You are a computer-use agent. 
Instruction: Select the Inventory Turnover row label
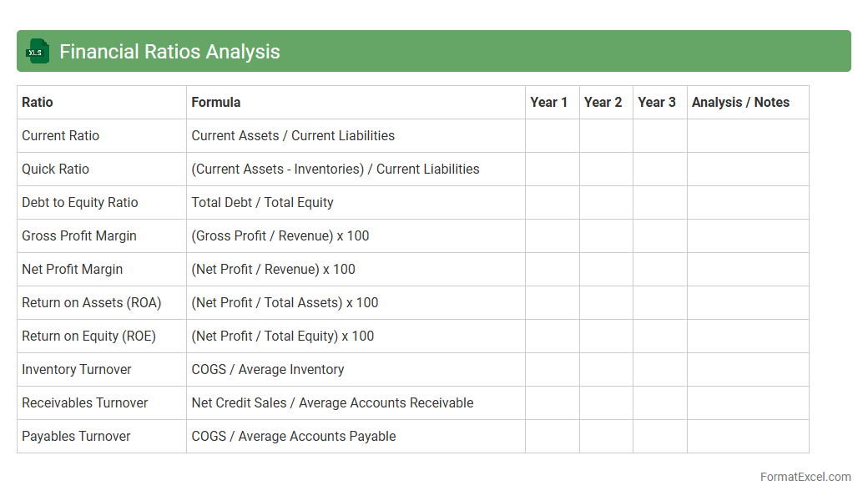point(77,369)
